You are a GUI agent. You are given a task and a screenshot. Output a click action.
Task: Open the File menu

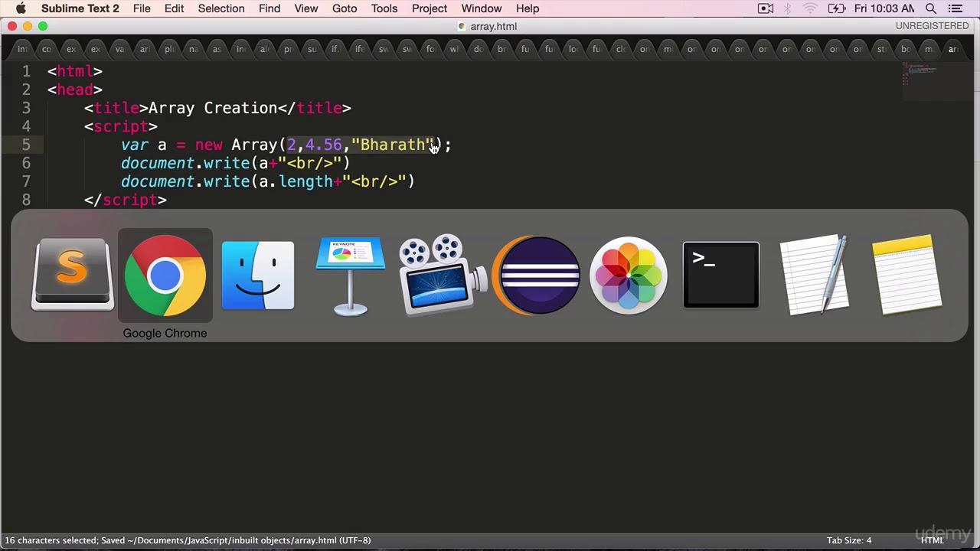click(142, 8)
